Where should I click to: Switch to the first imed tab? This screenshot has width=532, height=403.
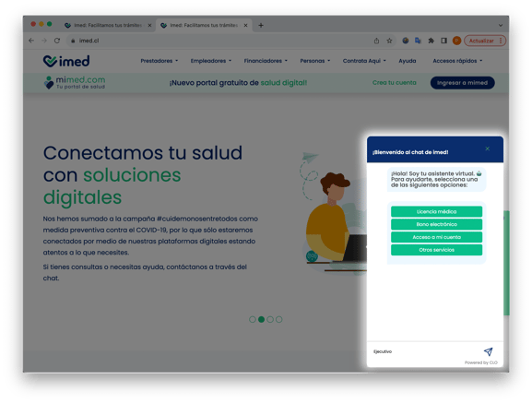pyautogui.click(x=108, y=26)
